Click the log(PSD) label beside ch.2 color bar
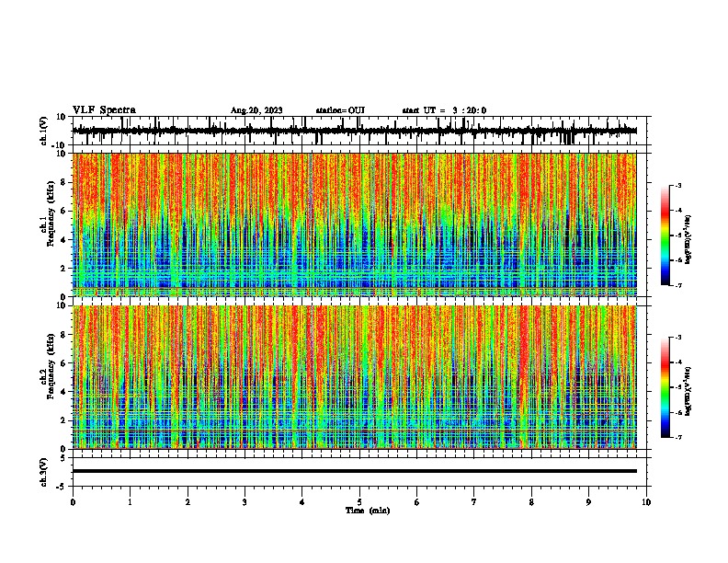The image size is (728, 563). (x=688, y=391)
